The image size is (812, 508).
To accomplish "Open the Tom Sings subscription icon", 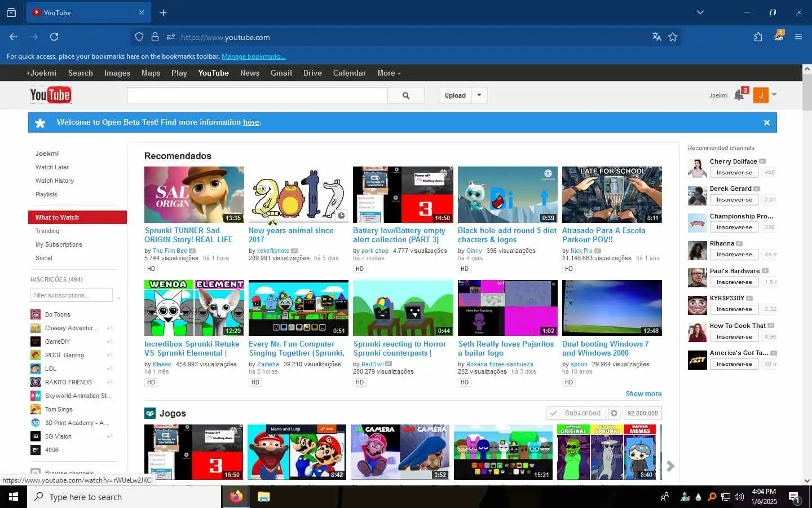I will [x=35, y=409].
